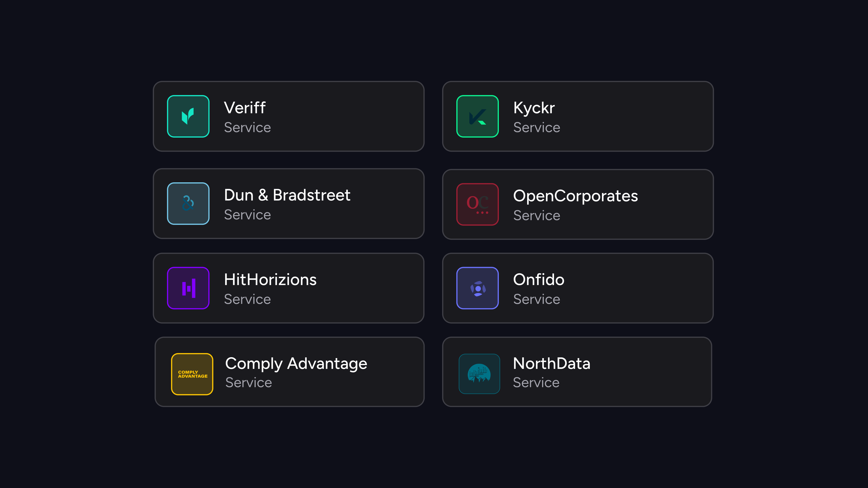The height and width of the screenshot is (488, 868).
Task: Click the Service label under HitHorizions
Action: [247, 299]
